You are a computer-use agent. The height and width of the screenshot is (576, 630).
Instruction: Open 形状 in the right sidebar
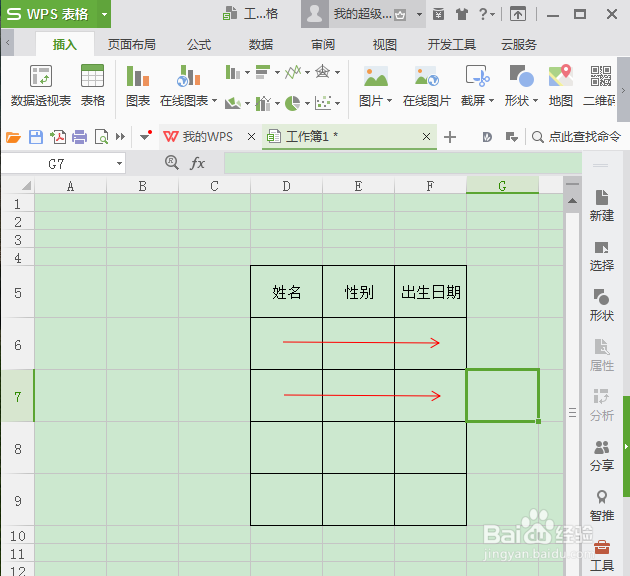(x=601, y=305)
